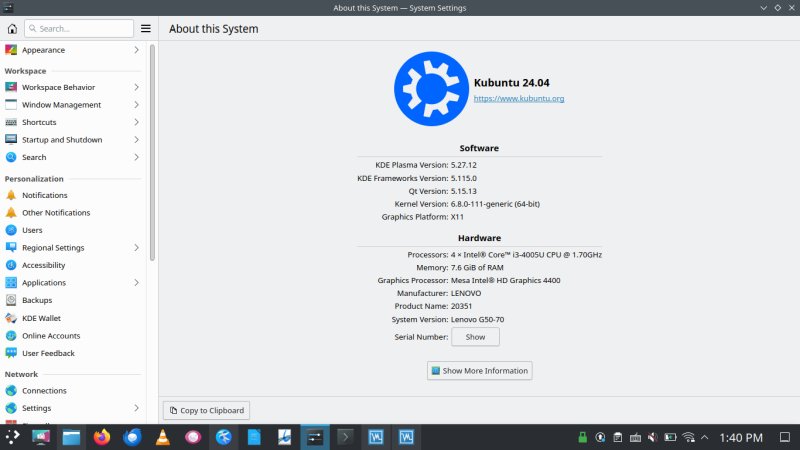Image resolution: width=800 pixels, height=450 pixels.
Task: Open the clipboard tray icon
Action: coord(618,437)
